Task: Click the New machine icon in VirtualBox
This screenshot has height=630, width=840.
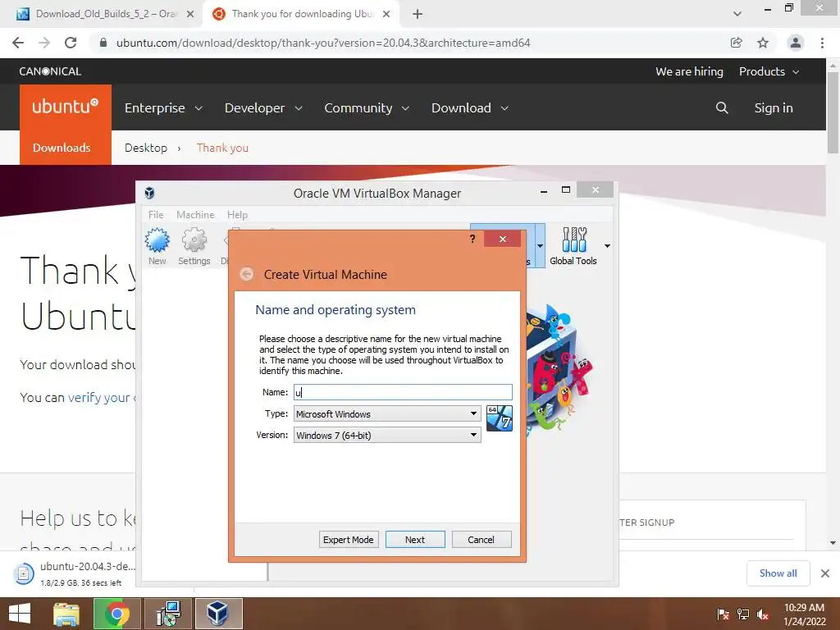Action: (x=157, y=246)
